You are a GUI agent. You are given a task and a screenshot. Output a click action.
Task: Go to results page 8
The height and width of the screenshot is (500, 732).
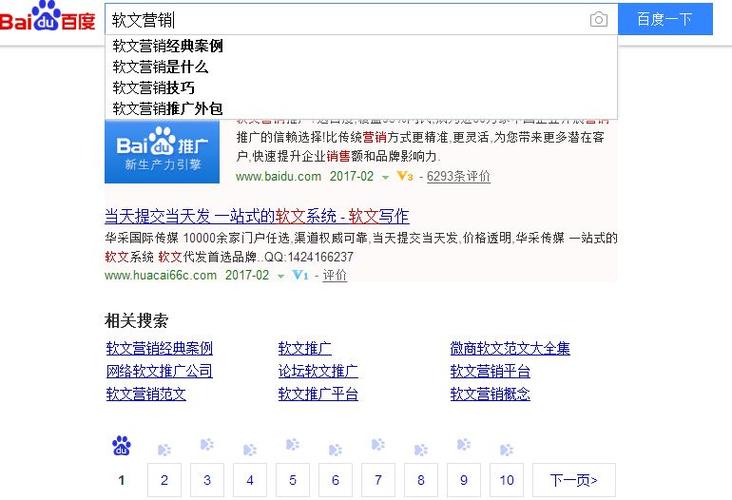[x=421, y=480]
